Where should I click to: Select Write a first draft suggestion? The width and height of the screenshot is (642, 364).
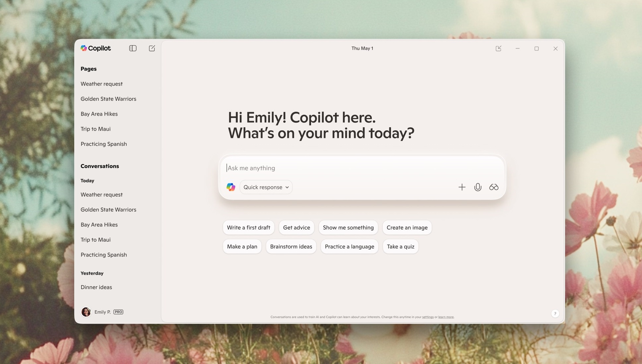coord(248,228)
